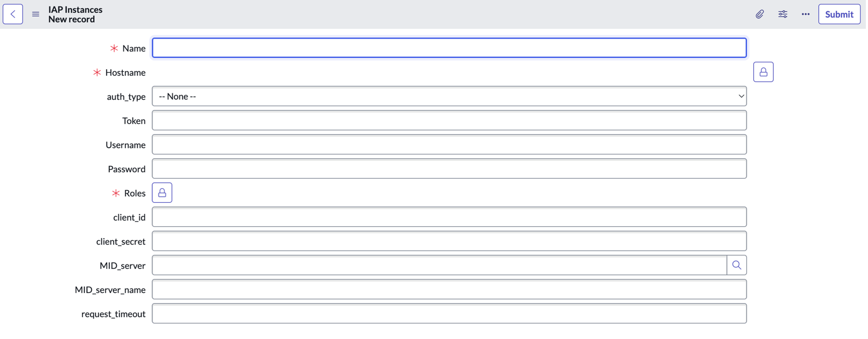
Task: Focus the client_id field
Action: pyautogui.click(x=449, y=217)
